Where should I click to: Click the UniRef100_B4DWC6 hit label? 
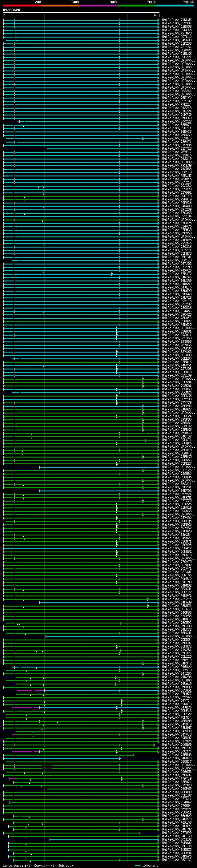coord(177,758)
